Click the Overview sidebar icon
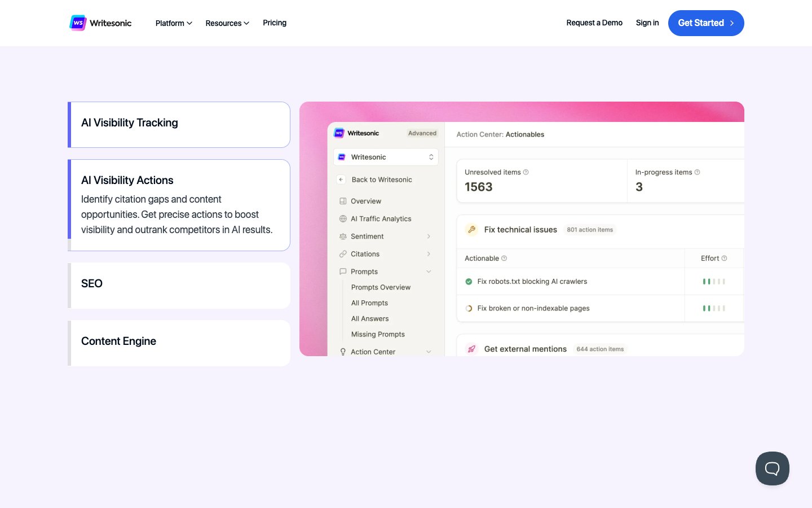The image size is (812, 508). tap(343, 202)
